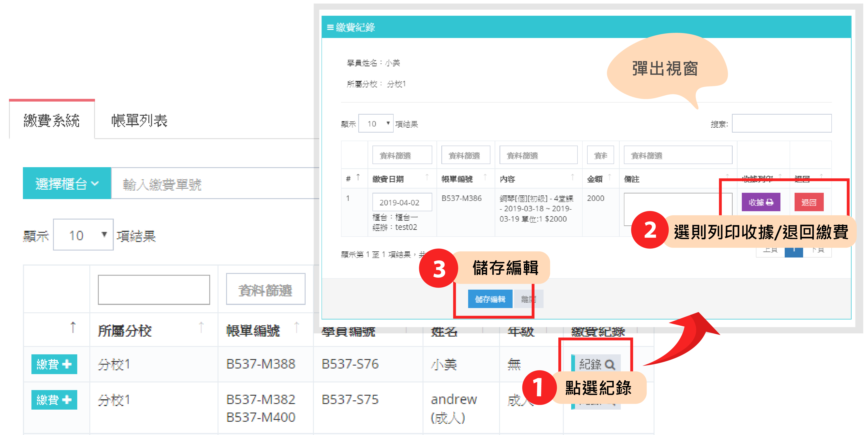Click 帳單編號 資料篩選 filter in main list

(x=266, y=289)
